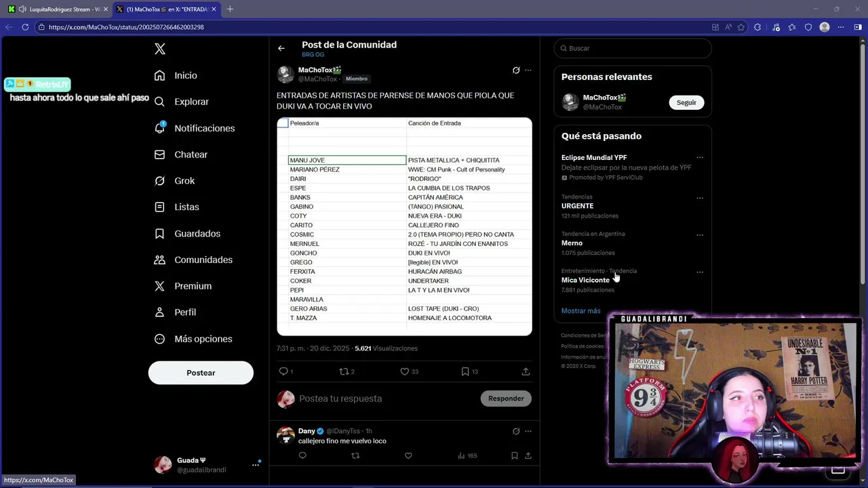Reply to Dany's comment

tap(302, 455)
